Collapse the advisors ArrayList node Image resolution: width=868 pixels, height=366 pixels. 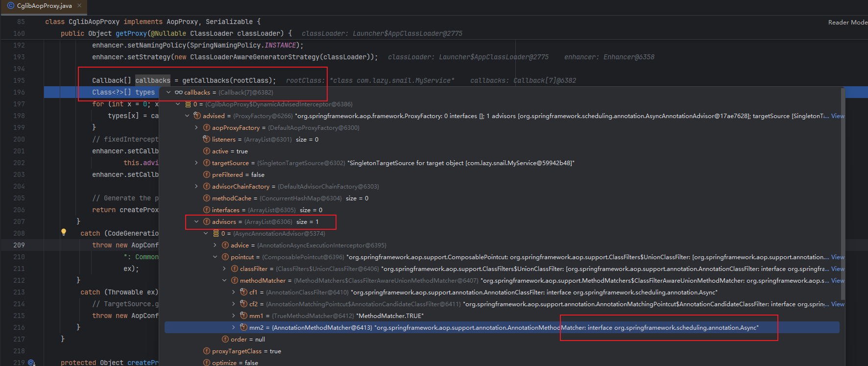[196, 221]
